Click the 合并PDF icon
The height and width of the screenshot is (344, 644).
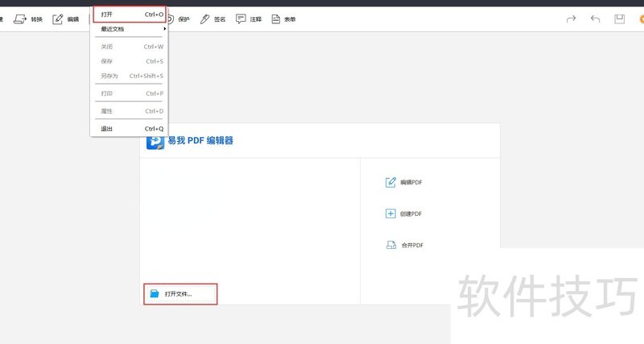coord(391,245)
